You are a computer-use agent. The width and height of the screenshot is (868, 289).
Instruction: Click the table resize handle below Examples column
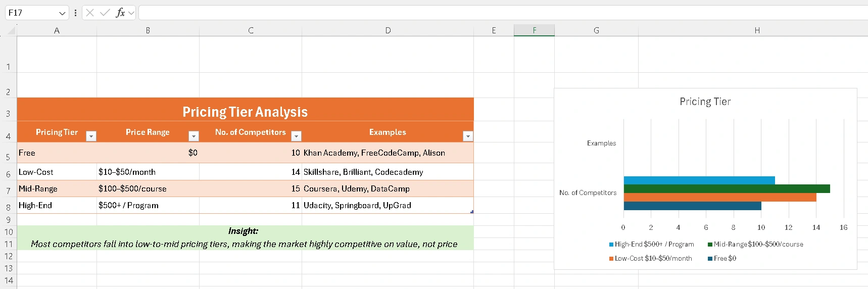coord(472,212)
